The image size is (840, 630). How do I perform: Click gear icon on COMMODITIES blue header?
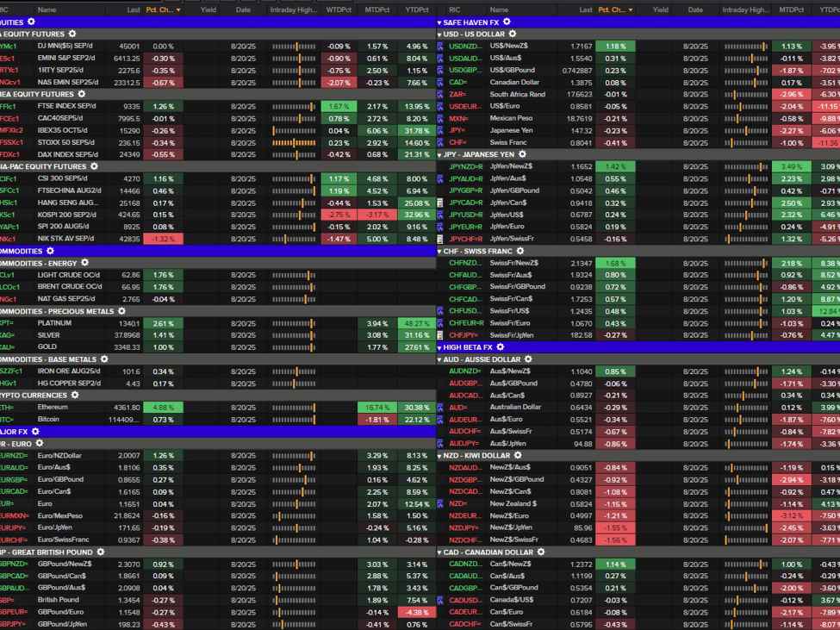[50, 251]
